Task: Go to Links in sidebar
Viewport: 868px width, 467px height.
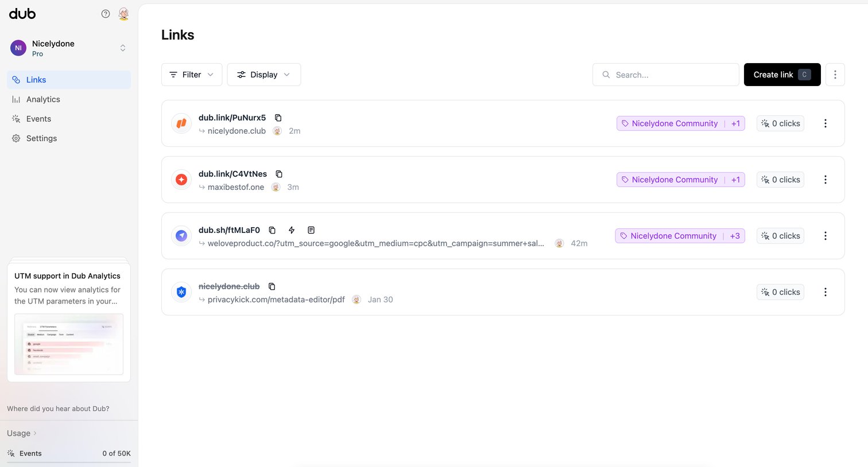Action: pyautogui.click(x=69, y=80)
